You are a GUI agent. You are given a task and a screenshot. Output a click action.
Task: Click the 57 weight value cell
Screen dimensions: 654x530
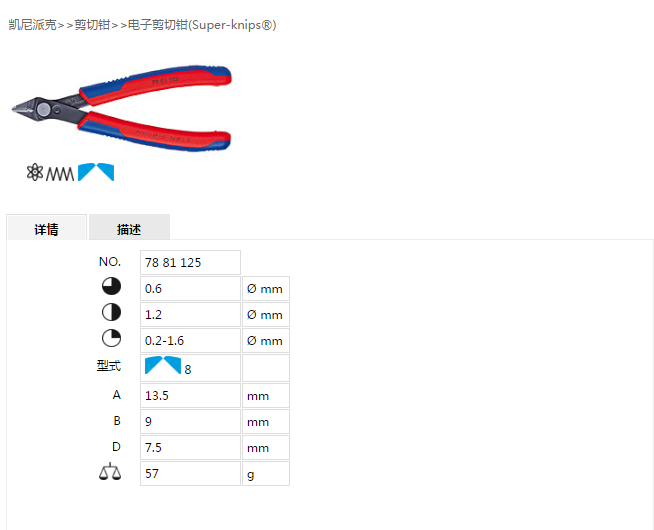pyautogui.click(x=190, y=474)
